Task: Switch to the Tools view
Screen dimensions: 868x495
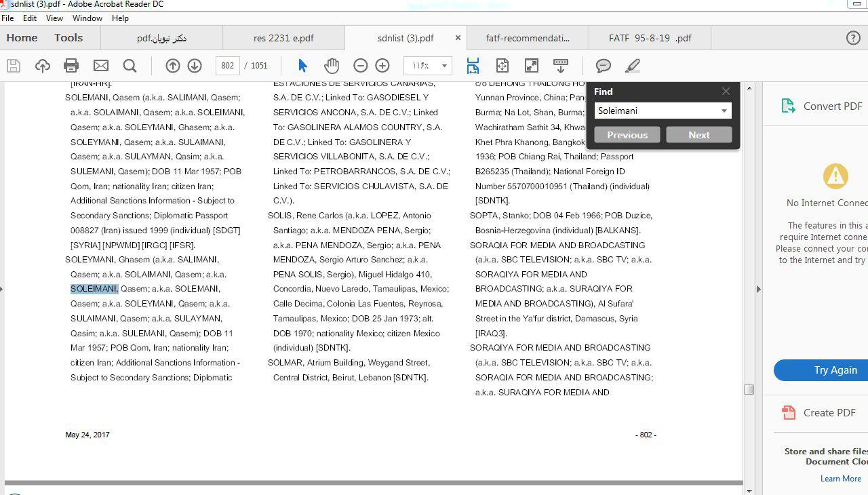Action: pyautogui.click(x=68, y=38)
